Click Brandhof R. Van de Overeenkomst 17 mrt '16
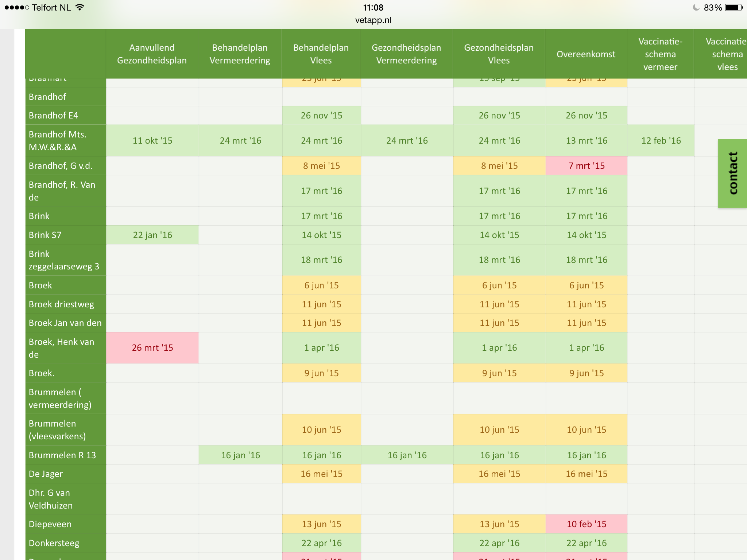 coord(587,191)
